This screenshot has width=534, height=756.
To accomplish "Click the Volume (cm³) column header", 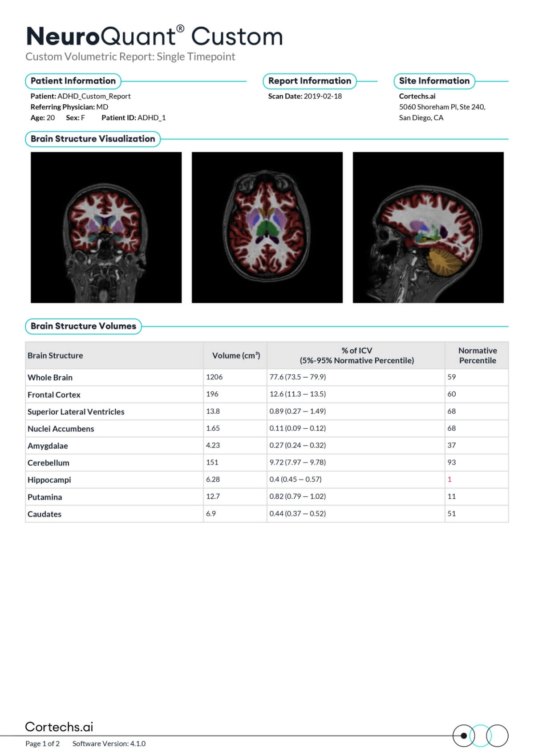I will click(x=236, y=355).
